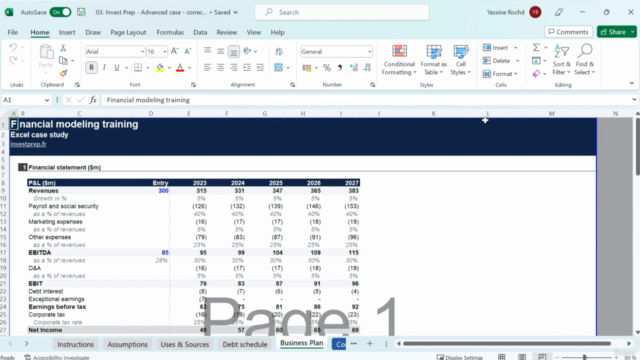Click the Delete cells button
The image size is (640, 360).
(497, 61)
